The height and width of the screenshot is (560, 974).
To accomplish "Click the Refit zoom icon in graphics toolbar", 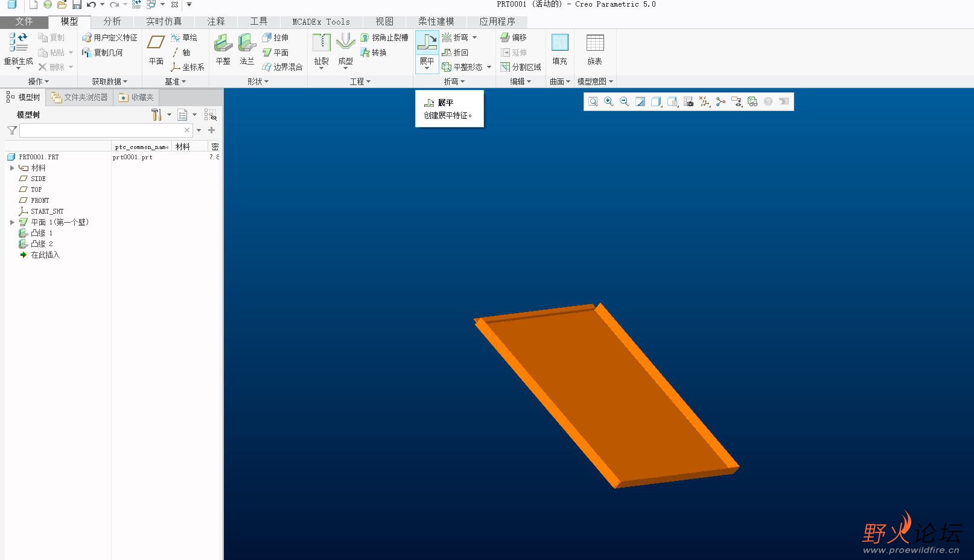I will 593,101.
